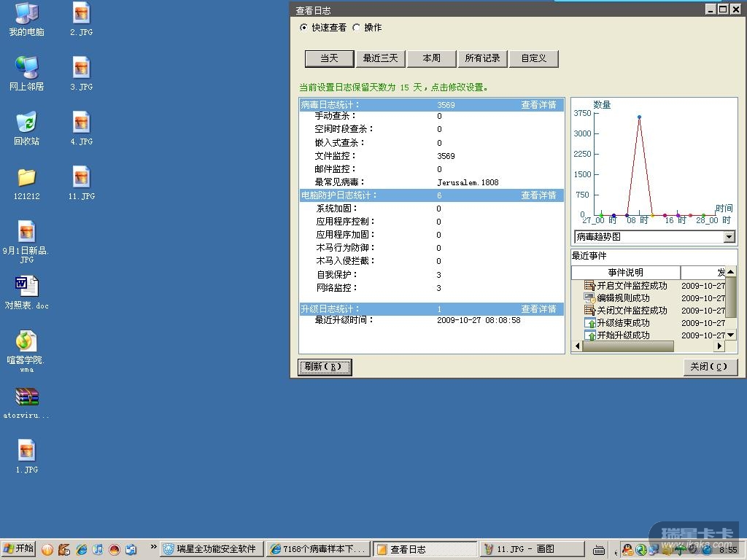The height and width of the screenshot is (560, 747).
Task: Expand the 病毒趋势图 chart type dropdown
Action: (x=729, y=237)
